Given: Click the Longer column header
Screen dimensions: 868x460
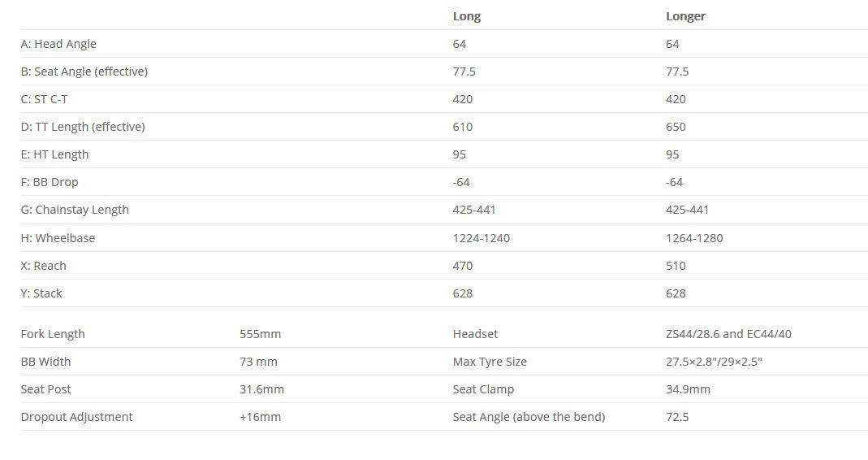Looking at the screenshot, I should 685,16.
